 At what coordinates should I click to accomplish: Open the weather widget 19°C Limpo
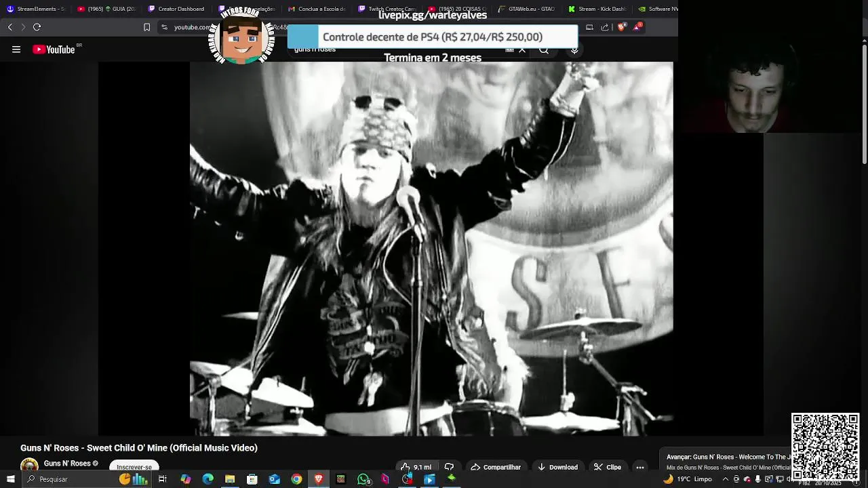coord(688,479)
